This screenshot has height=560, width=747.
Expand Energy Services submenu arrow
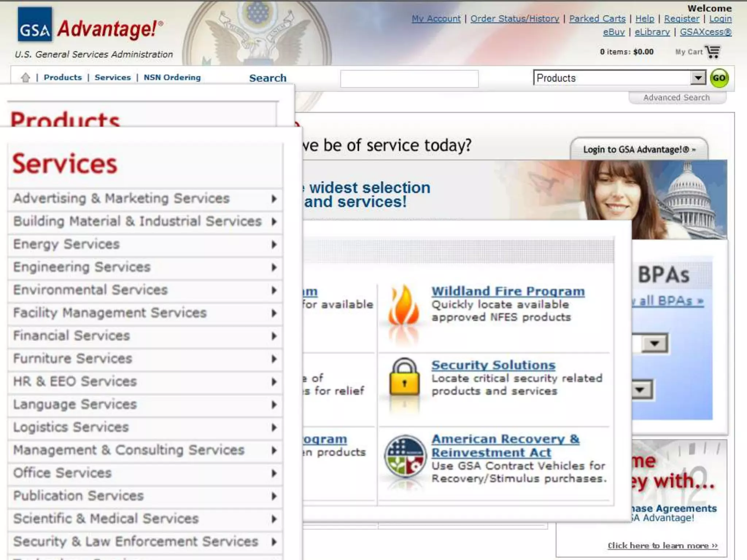click(274, 244)
